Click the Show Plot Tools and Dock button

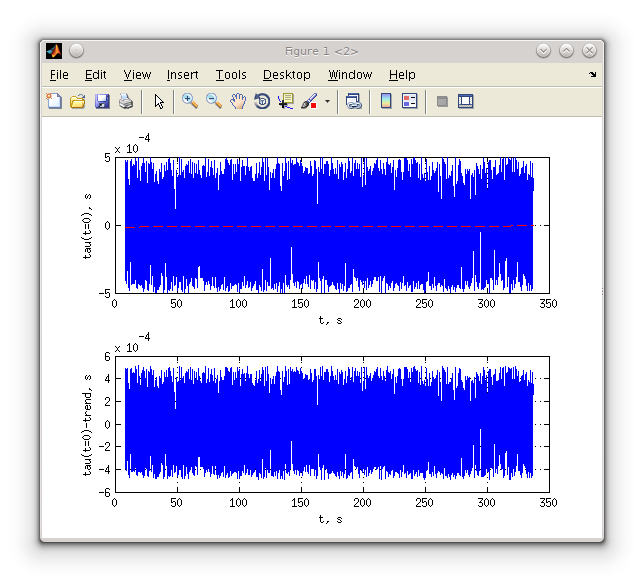point(466,101)
